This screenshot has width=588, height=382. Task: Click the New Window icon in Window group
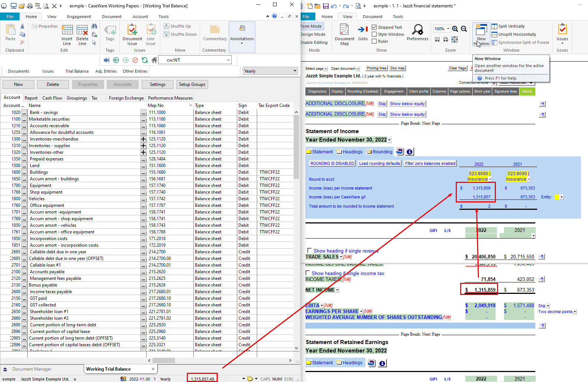point(481,35)
